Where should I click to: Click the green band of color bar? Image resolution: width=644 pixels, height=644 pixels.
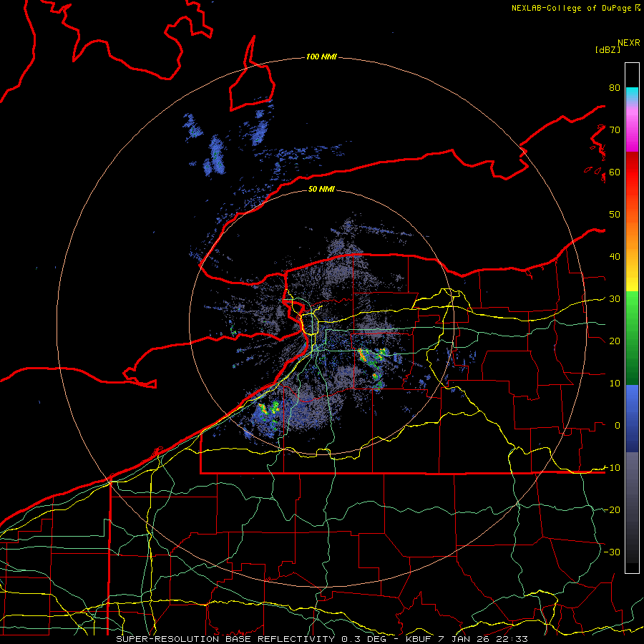(632, 338)
